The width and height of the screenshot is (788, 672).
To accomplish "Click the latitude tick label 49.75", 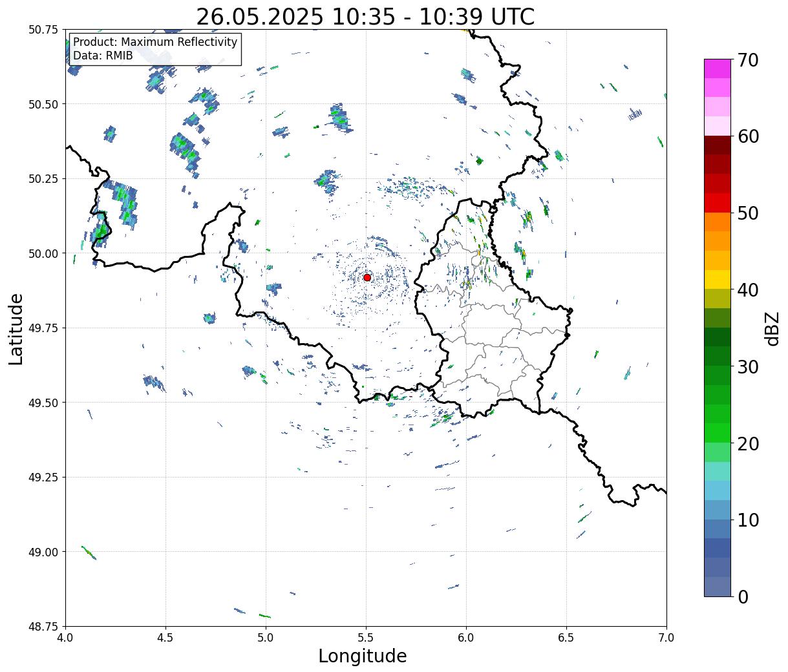I will (x=43, y=328).
